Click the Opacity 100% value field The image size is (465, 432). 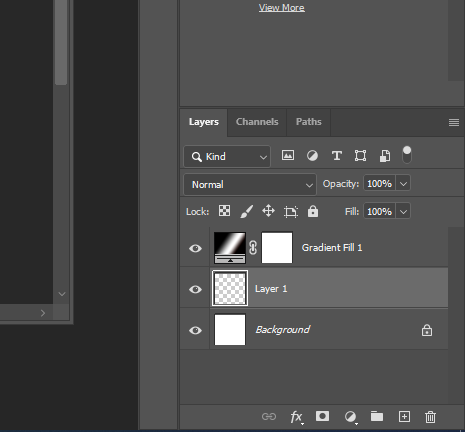click(379, 184)
